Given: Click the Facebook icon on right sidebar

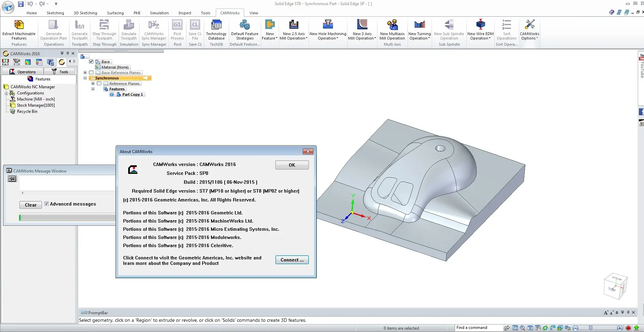Looking at the screenshot, I should click(x=641, y=111).
